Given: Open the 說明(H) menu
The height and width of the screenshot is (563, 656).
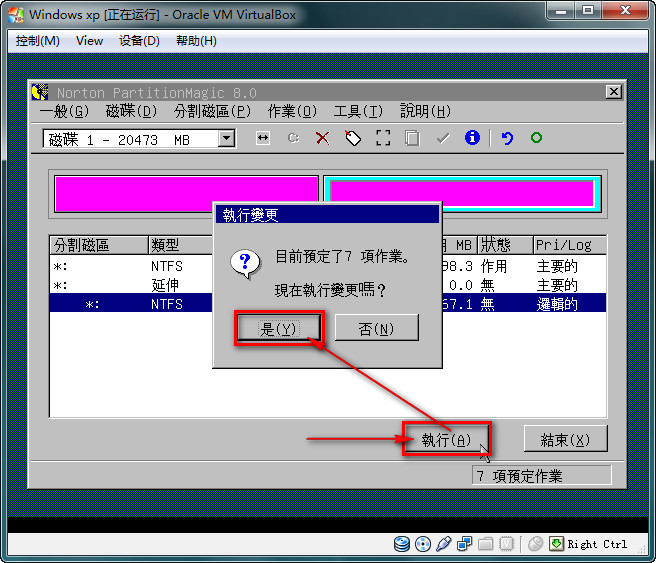Looking at the screenshot, I should [425, 111].
